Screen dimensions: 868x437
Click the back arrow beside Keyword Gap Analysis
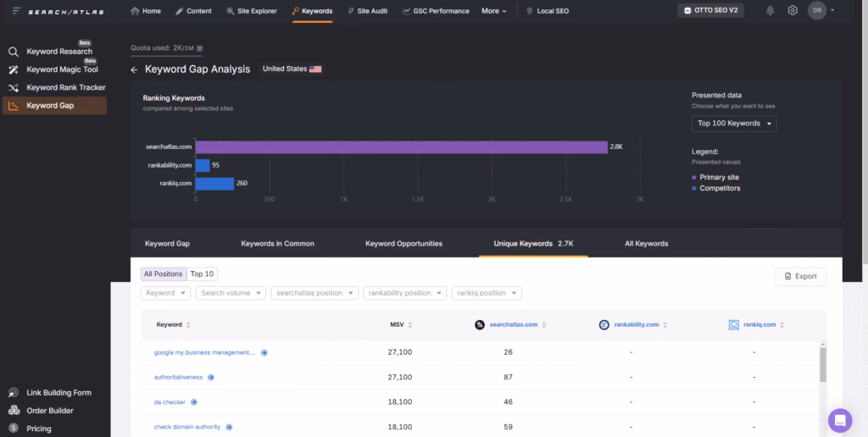pyautogui.click(x=134, y=69)
